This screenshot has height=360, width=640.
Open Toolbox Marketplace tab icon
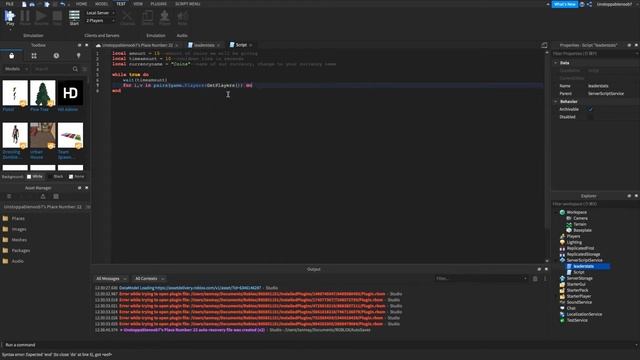coord(12,56)
